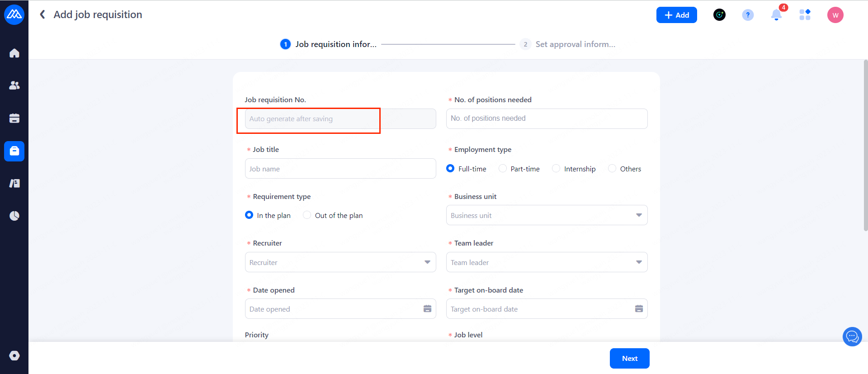Choose the Internship radio option
This screenshot has width=868, height=374.
tap(556, 169)
